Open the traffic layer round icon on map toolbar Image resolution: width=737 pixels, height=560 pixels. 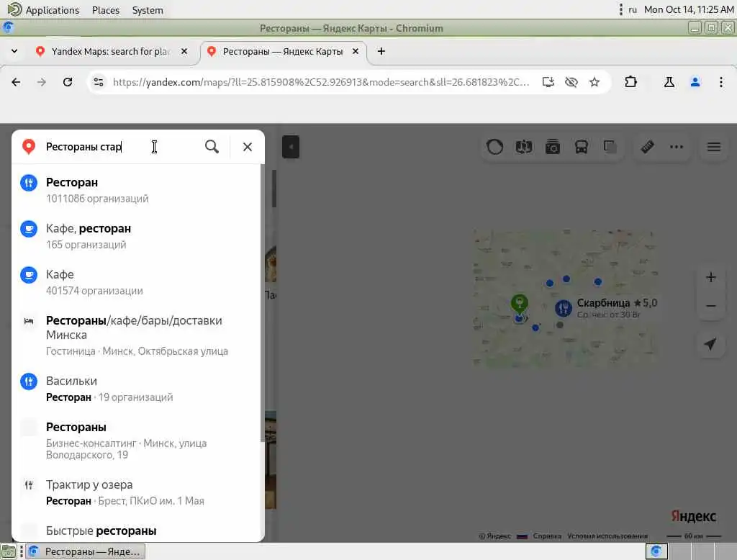[494, 147]
